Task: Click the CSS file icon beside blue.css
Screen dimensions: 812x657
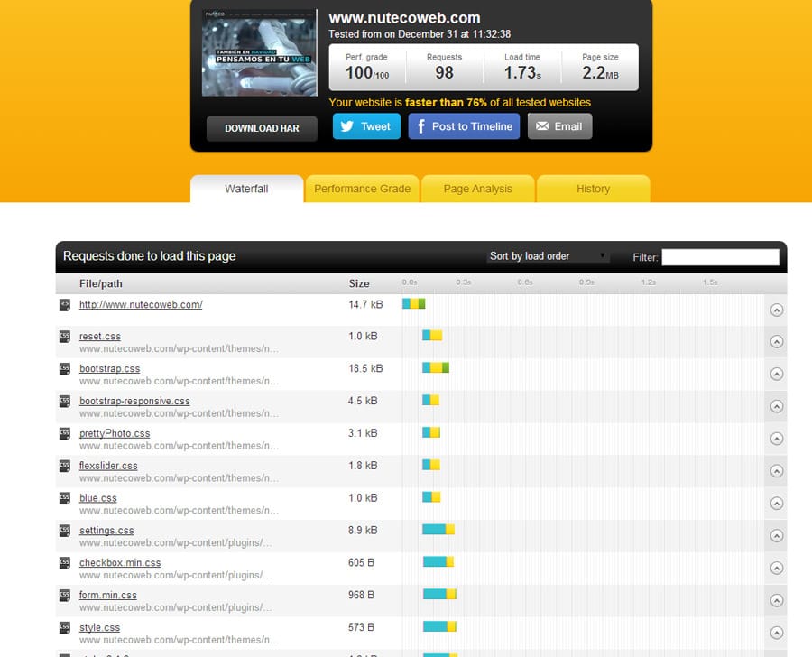Action: [x=65, y=498]
